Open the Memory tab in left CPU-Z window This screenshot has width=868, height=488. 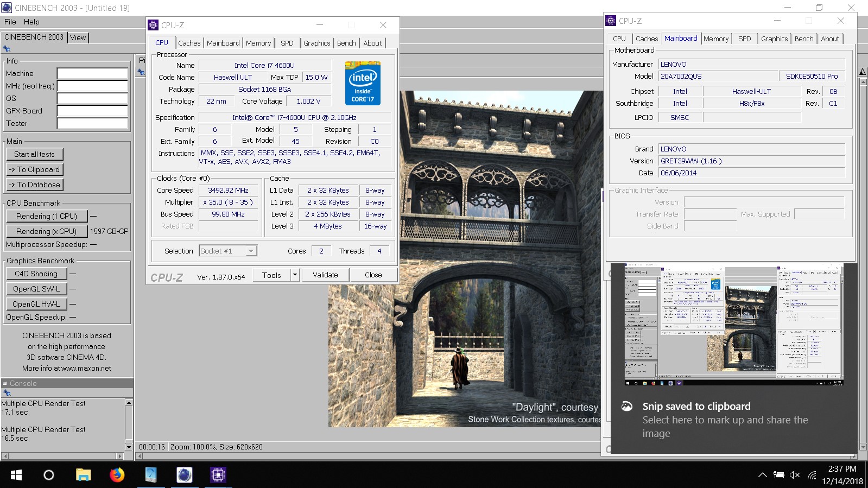coord(258,43)
